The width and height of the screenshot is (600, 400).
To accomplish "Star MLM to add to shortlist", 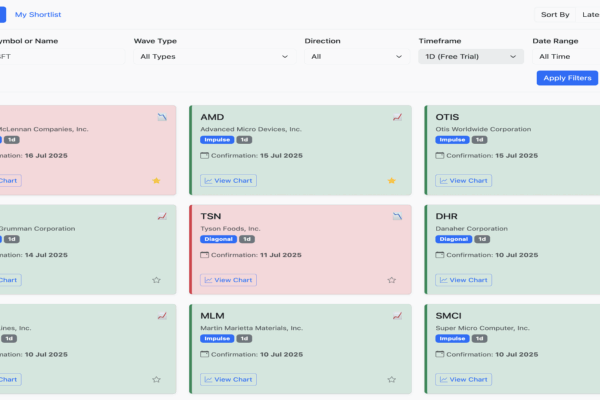I will click(x=391, y=380).
